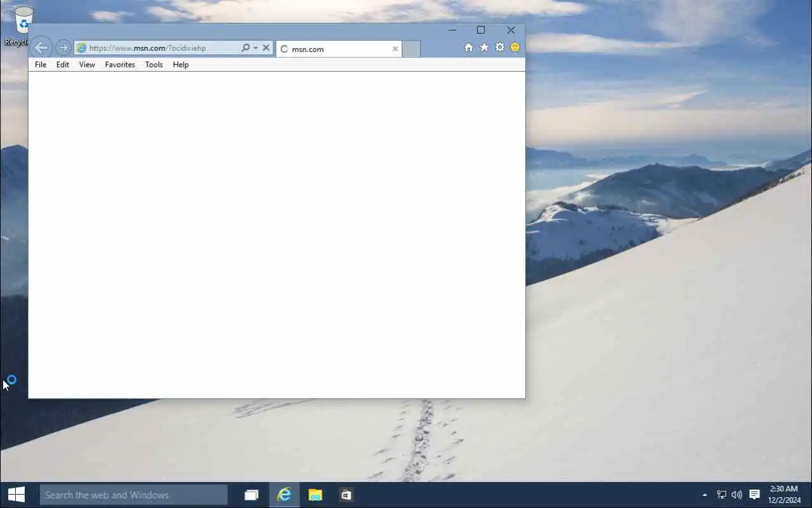This screenshot has height=508, width=812.
Task: Open Favorites with the star icon
Action: [484, 48]
